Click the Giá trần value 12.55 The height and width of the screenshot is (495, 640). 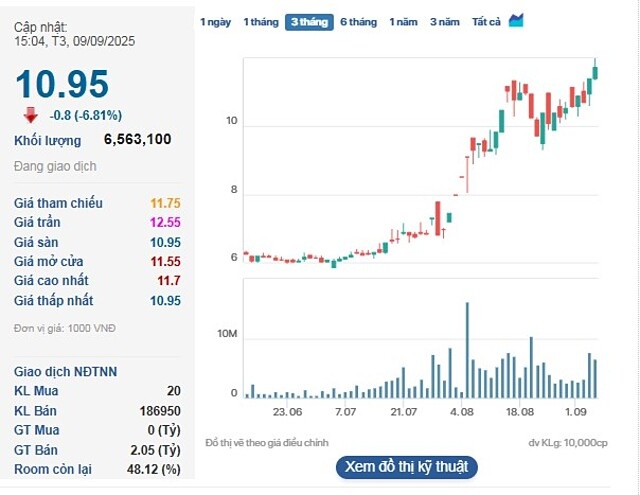point(165,222)
